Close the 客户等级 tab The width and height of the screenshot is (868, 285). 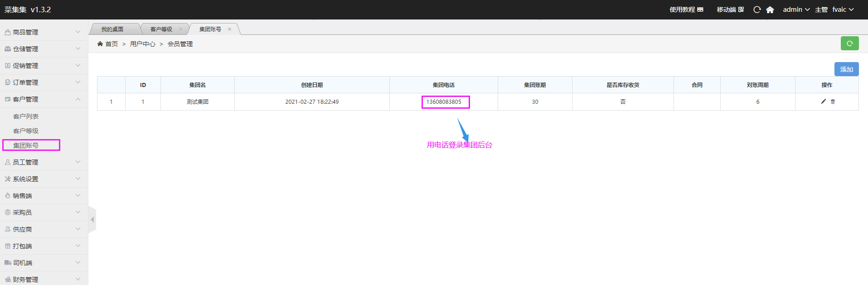click(180, 29)
